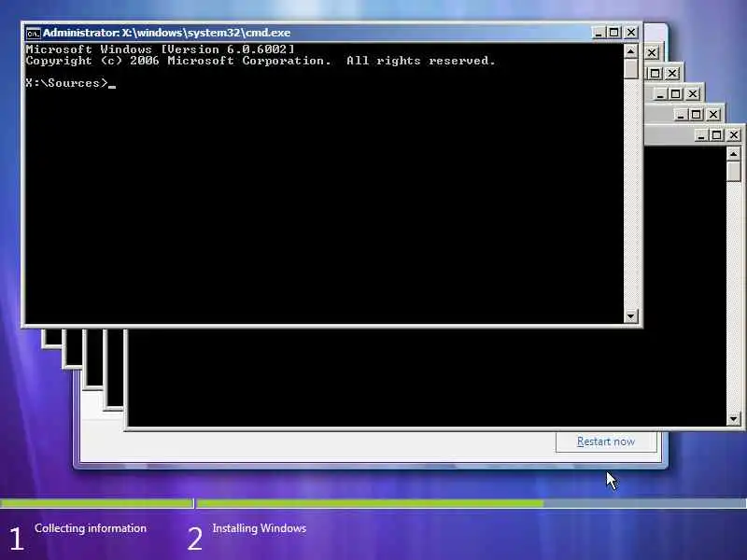Click the front window title 'Administrator: X:\windows\system32\cmd.exe'
Viewport: 747px width, 560px height.
click(x=167, y=33)
